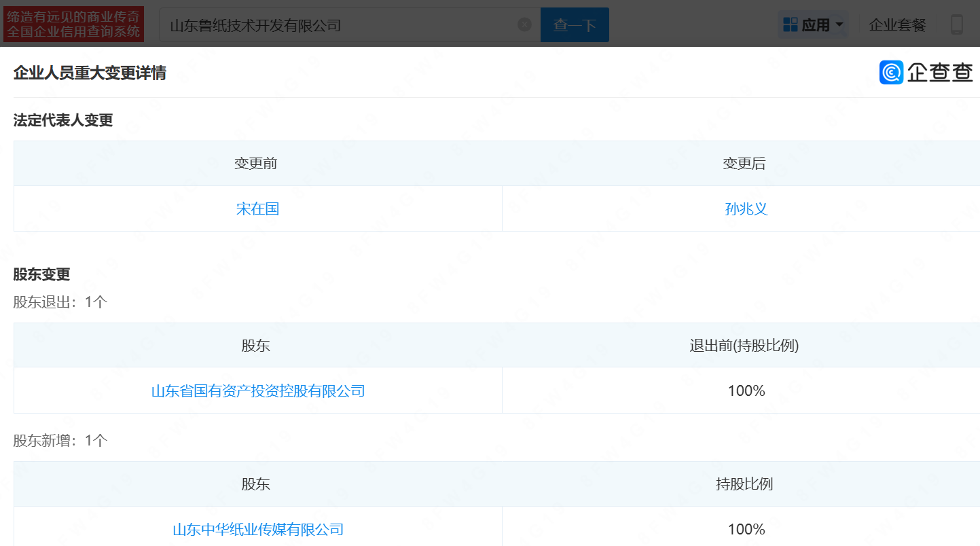Open 山东省国有资产投资控股有限公司 shareholder link
980x546 pixels.
coord(257,390)
